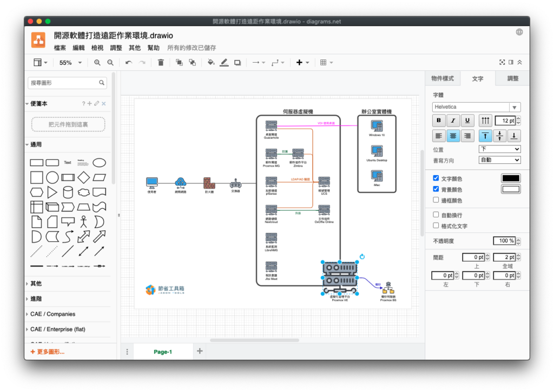
Task: Apply bold text formatting
Action: point(439,121)
